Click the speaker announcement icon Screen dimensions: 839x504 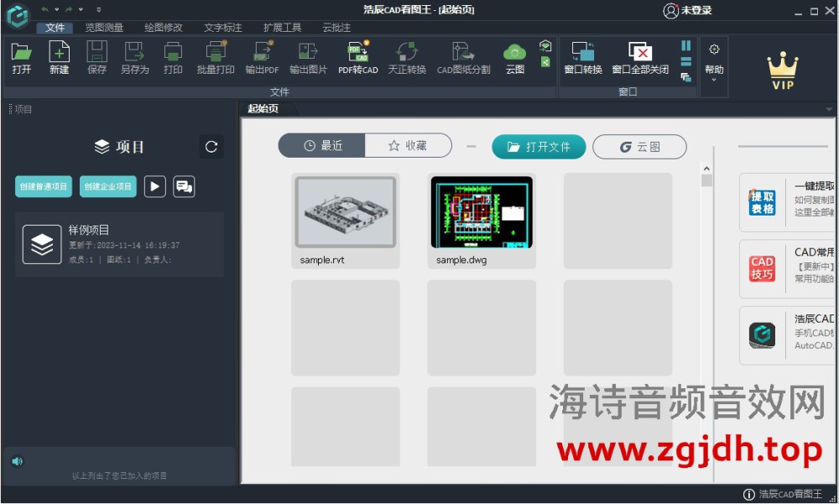pos(17,461)
